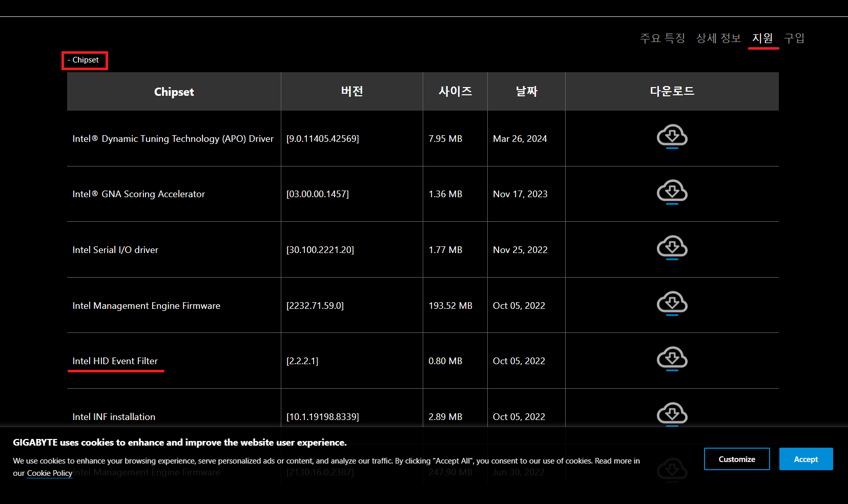
Task: Open the 주요 특징 tab
Action: click(662, 38)
